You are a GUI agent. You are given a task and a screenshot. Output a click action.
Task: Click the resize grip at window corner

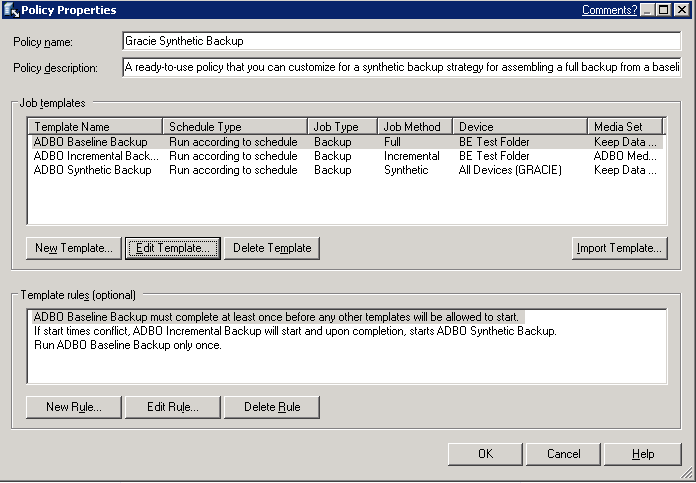687,473
